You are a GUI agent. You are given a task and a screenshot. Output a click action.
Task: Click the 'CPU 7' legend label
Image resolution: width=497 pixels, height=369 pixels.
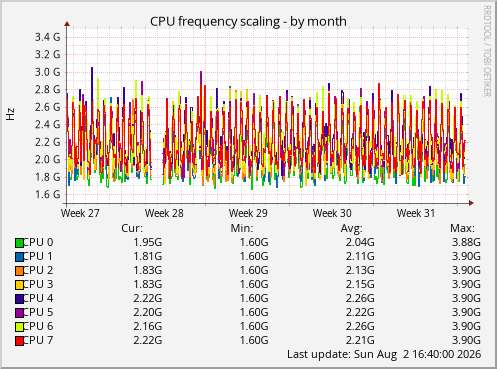click(38, 340)
